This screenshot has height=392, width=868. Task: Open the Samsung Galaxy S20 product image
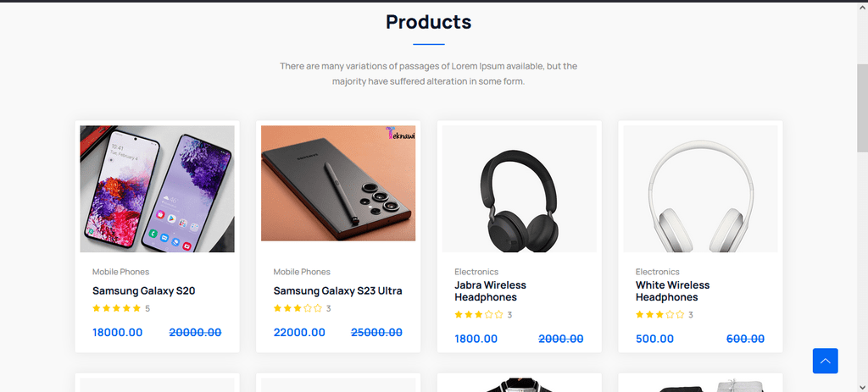click(157, 189)
